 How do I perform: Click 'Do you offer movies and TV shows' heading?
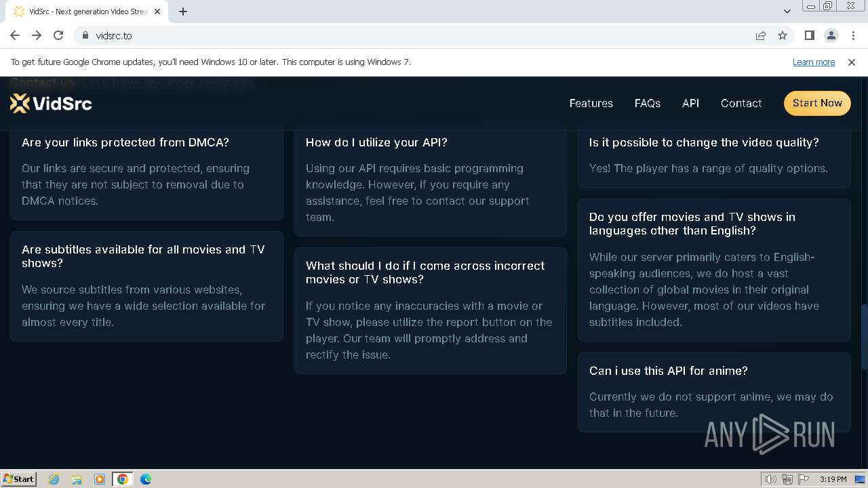click(692, 224)
